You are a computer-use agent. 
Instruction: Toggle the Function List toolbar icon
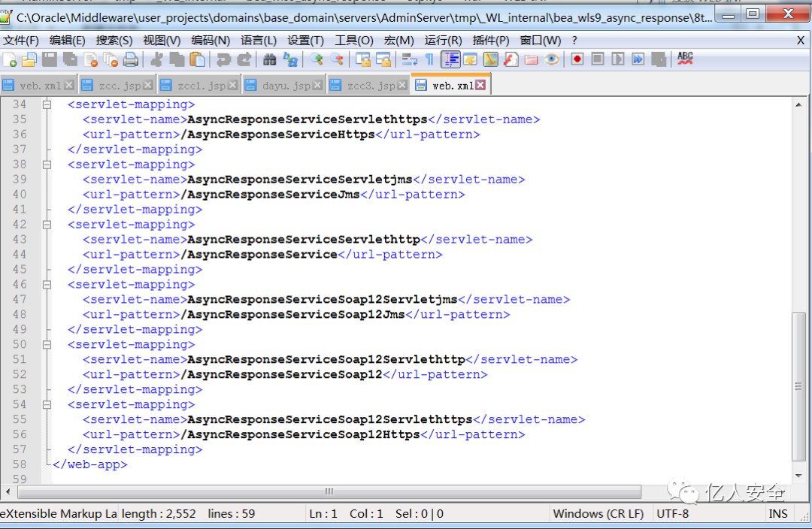511,59
